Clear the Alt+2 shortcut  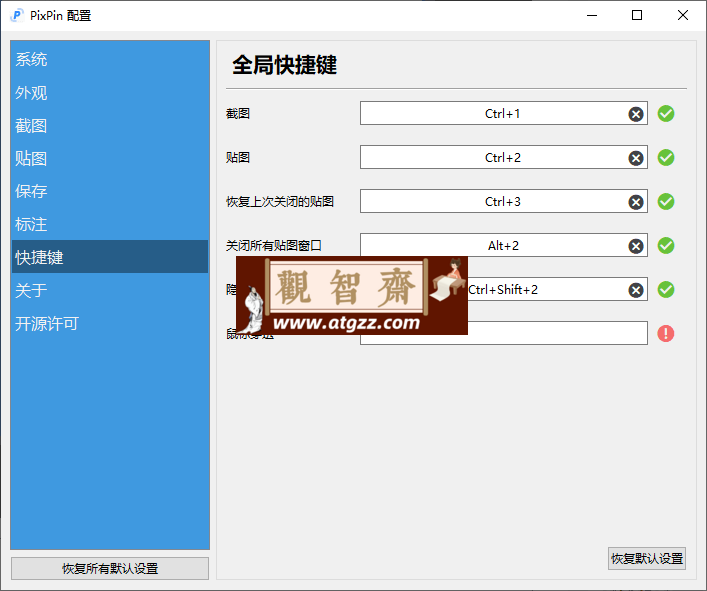(636, 246)
